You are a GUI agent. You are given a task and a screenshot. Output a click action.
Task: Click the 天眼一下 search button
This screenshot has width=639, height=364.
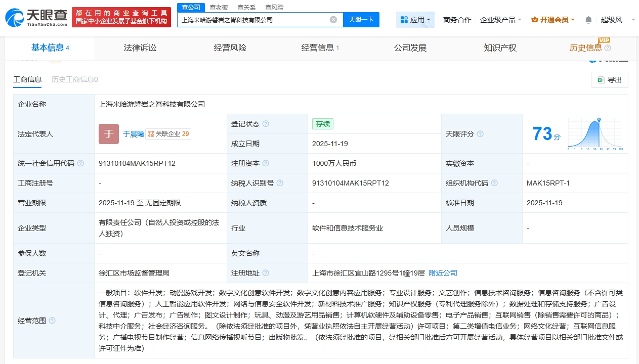click(x=361, y=20)
